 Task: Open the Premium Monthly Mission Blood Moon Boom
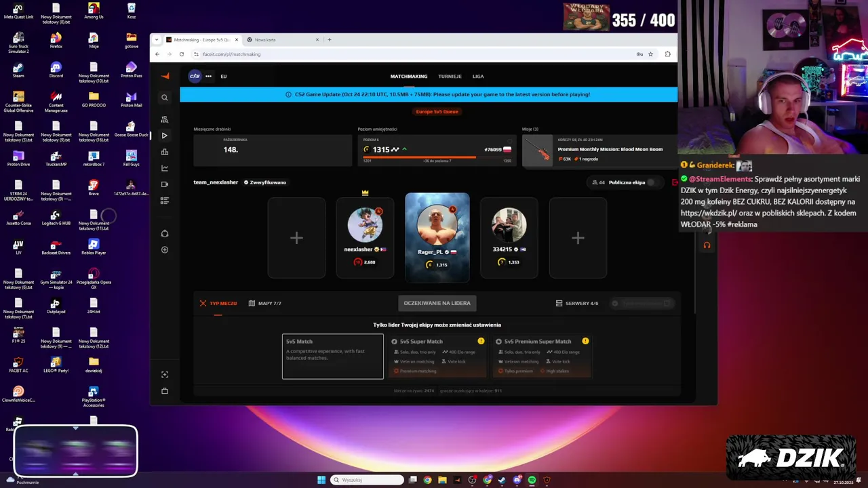point(599,150)
